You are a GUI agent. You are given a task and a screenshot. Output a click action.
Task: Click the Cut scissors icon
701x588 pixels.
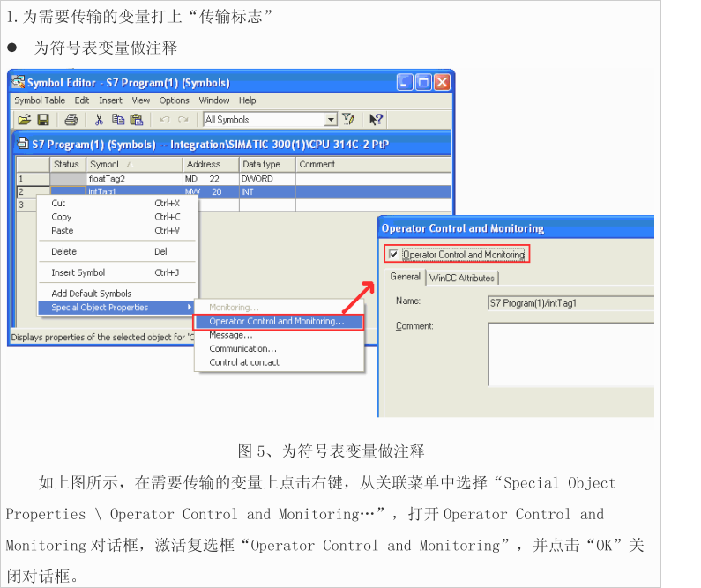tap(99, 120)
